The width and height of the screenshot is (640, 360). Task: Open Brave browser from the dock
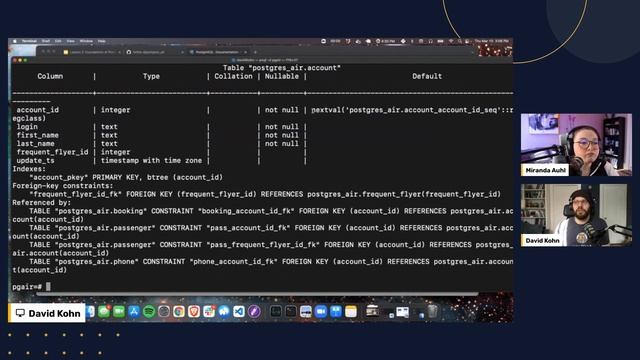point(194,312)
